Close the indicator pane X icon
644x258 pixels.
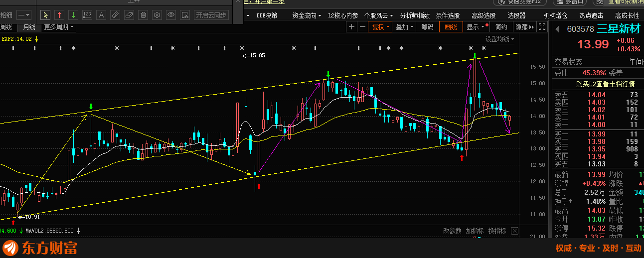[514, 231]
